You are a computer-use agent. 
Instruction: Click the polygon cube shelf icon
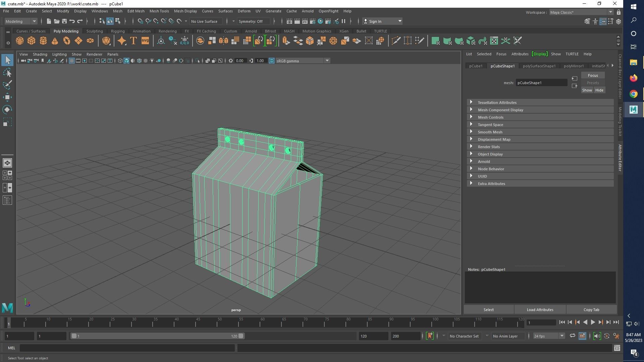pyautogui.click(x=32, y=41)
